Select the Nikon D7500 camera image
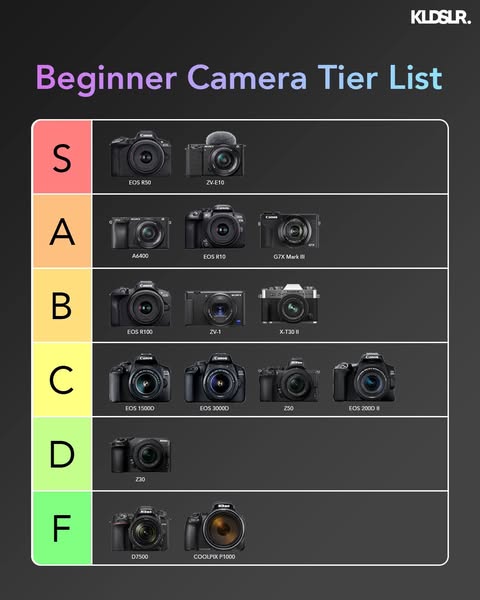Viewport: 480px width, 600px height. (140, 528)
